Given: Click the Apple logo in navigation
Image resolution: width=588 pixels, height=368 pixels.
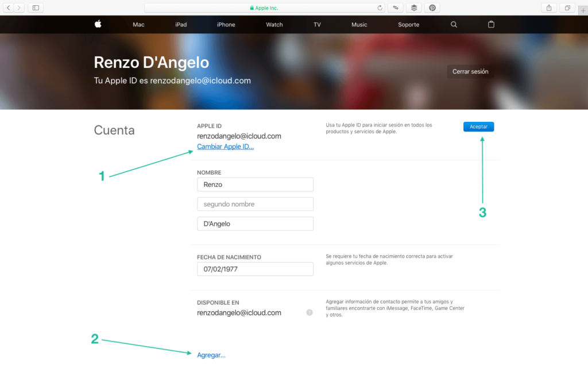Looking at the screenshot, I should point(98,24).
